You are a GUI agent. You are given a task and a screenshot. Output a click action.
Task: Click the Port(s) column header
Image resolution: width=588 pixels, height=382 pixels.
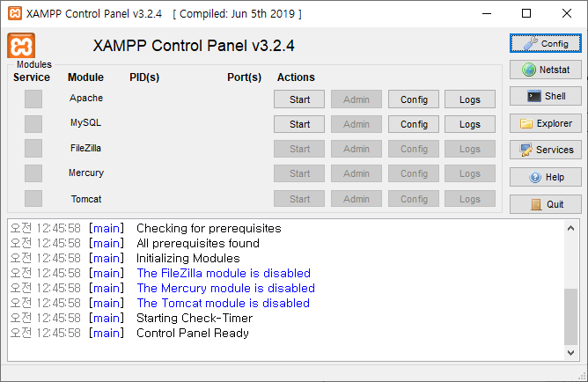pyautogui.click(x=244, y=77)
